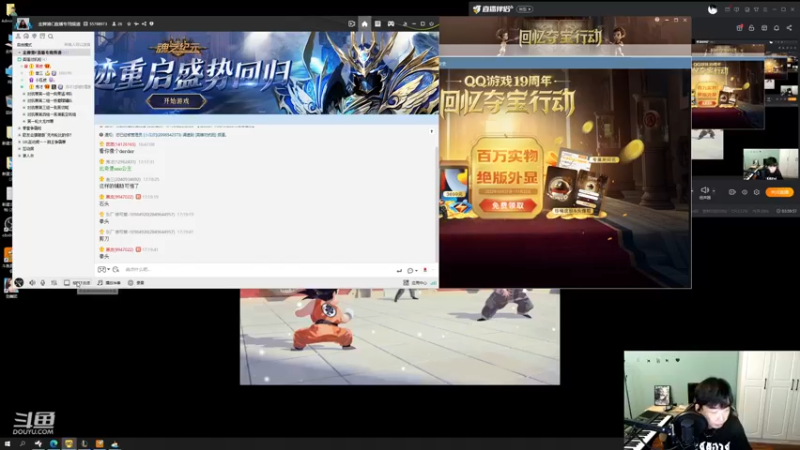Click the record button in YY bottom bar
This screenshot has height=450, width=800.
pos(136,283)
